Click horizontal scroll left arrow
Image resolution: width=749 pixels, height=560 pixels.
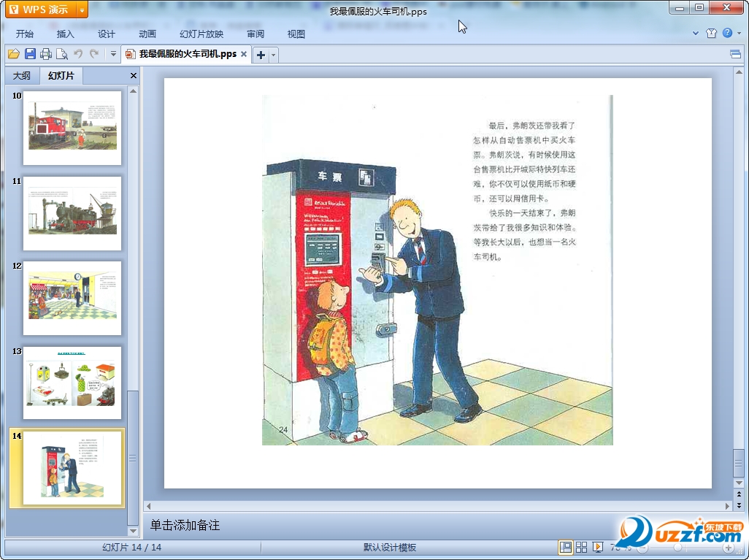point(148,506)
